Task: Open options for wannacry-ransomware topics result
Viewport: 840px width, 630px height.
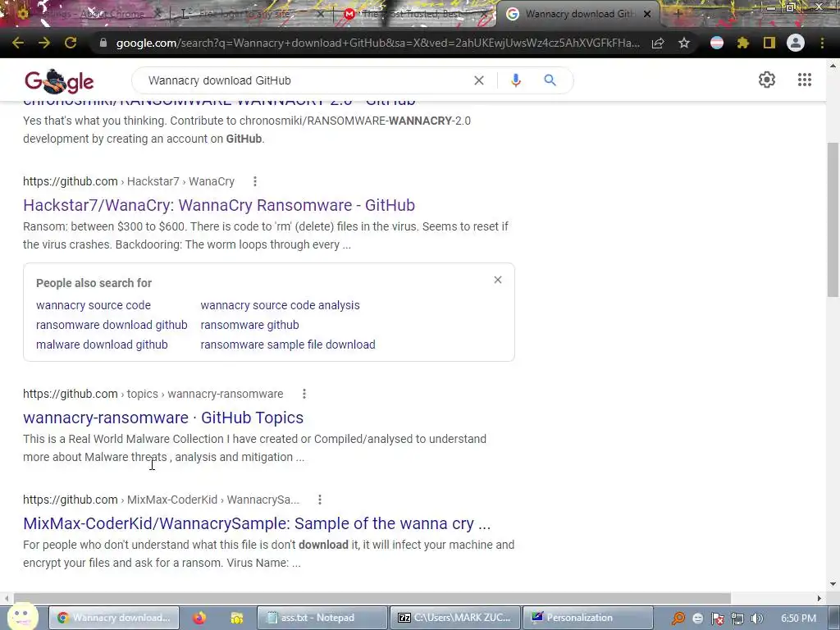Action: (304, 394)
